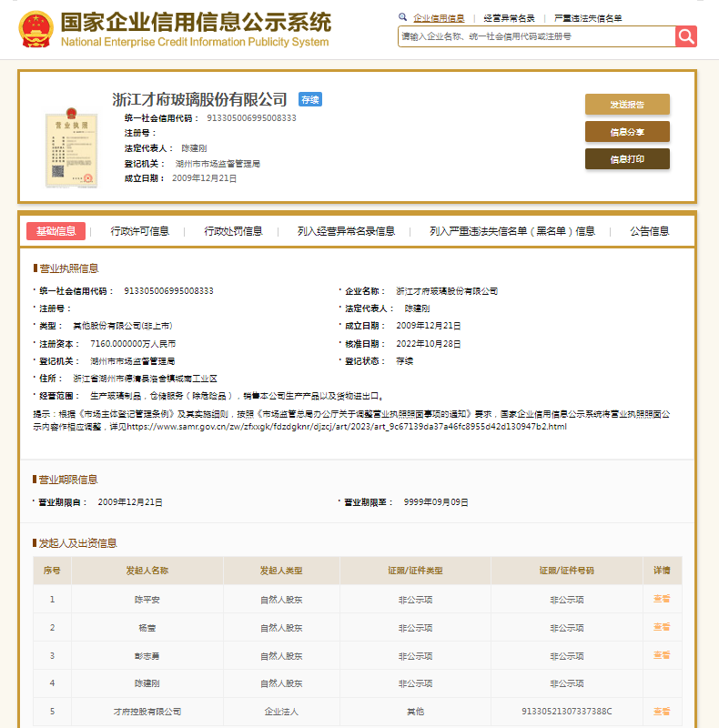719x728 pixels.
Task: Open the 严重违法失信名单 top link
Action: [x=588, y=18]
